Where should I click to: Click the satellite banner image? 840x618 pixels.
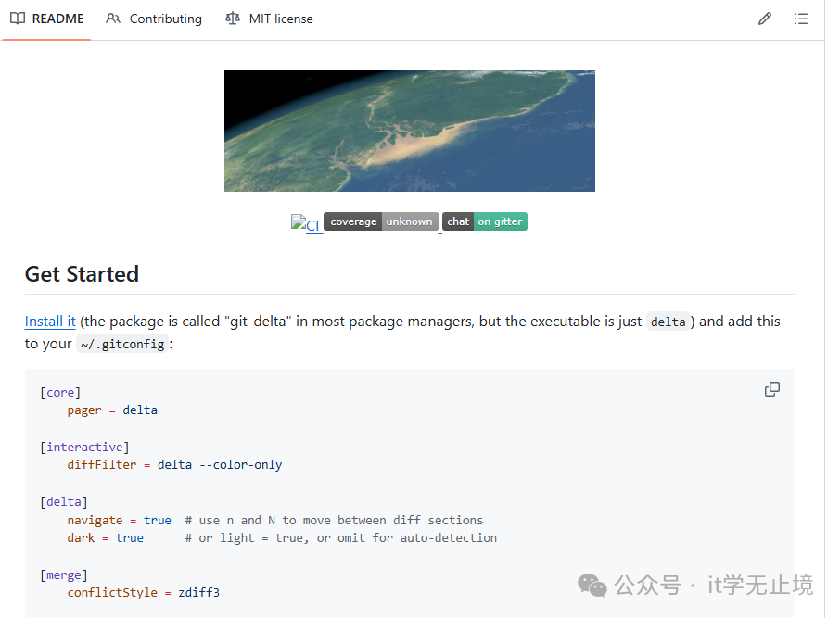(409, 131)
